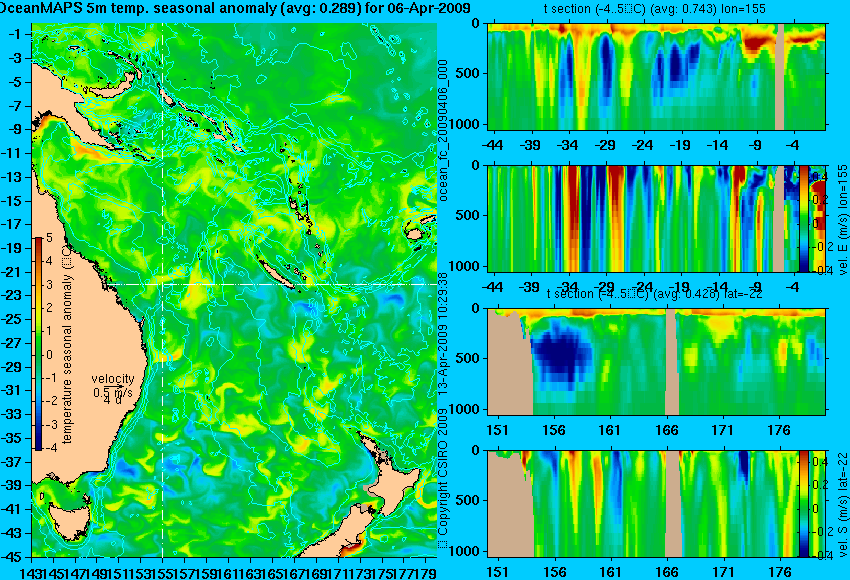The image size is (850, 580).
Task: Click the '-13' latitude label on main map axis
Action: pos(12,177)
